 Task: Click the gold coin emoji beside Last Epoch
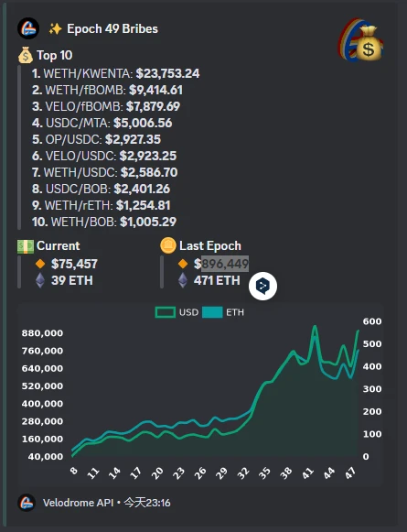pyautogui.click(x=168, y=245)
